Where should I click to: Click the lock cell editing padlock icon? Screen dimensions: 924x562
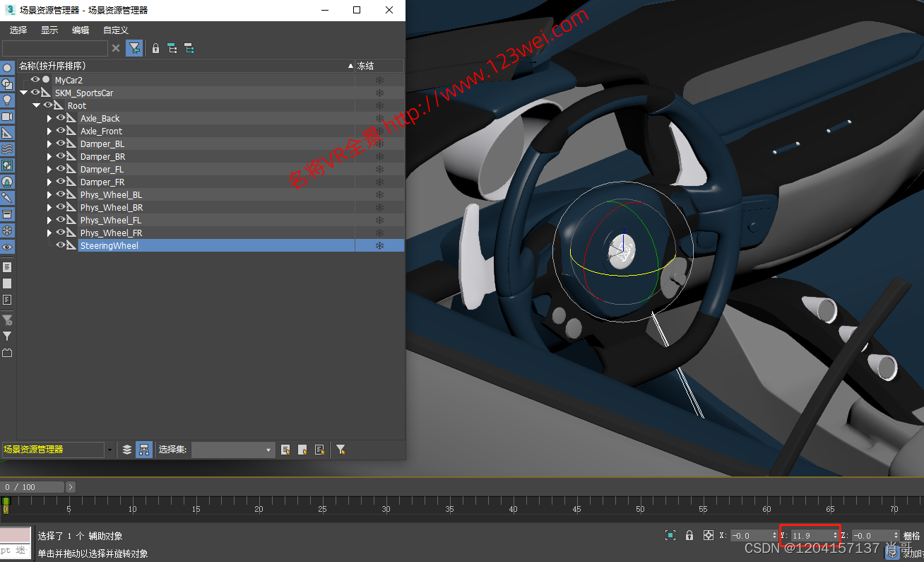[x=156, y=48]
